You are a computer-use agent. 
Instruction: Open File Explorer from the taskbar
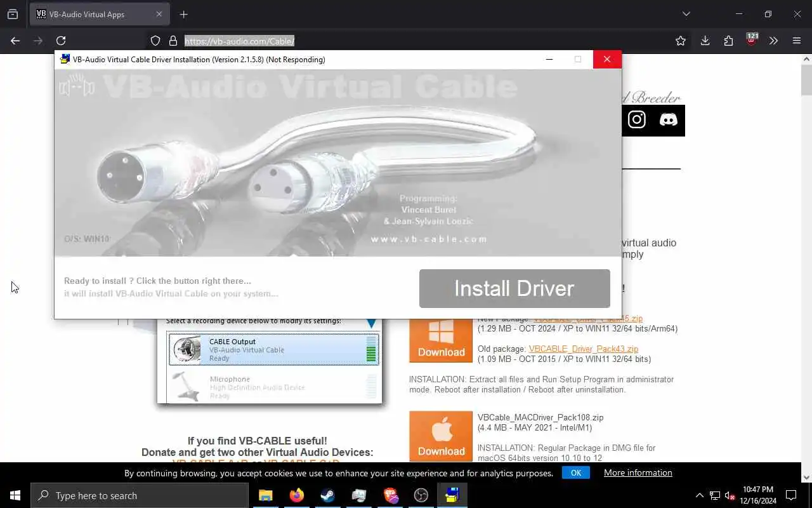(266, 495)
